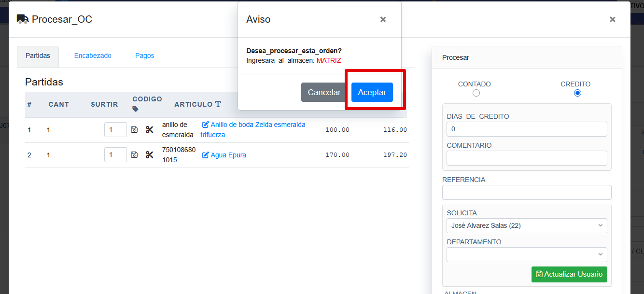The width and height of the screenshot is (644, 294).
Task: Click the scissors icon for Agua Epura row
Action: [149, 154]
